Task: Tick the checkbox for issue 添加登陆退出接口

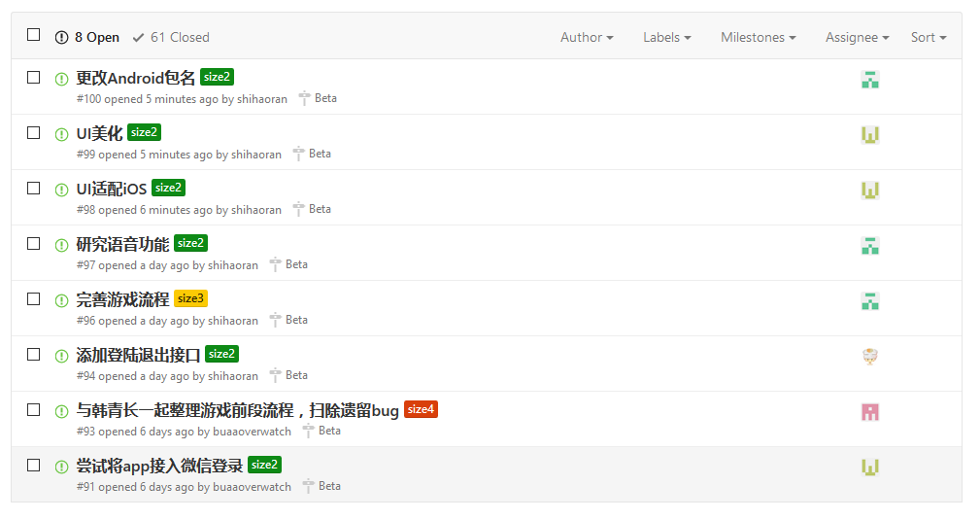Action: [34, 354]
